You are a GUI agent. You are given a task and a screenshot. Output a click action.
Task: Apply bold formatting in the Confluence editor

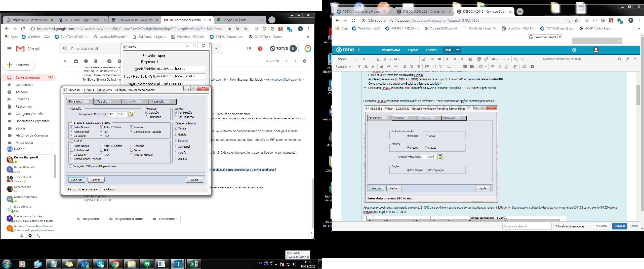(x=364, y=59)
